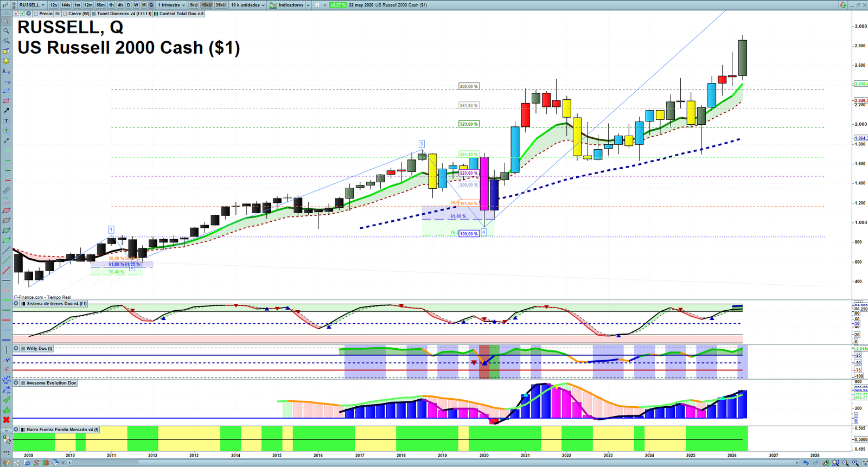
Task: Open the 10 k unidades dropdown
Action: click(248, 5)
